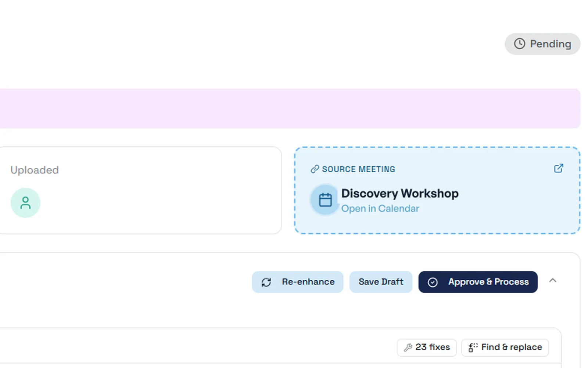Image resolution: width=588 pixels, height=368 pixels.
Task: Click the Find & replace icon
Action: [x=473, y=347]
